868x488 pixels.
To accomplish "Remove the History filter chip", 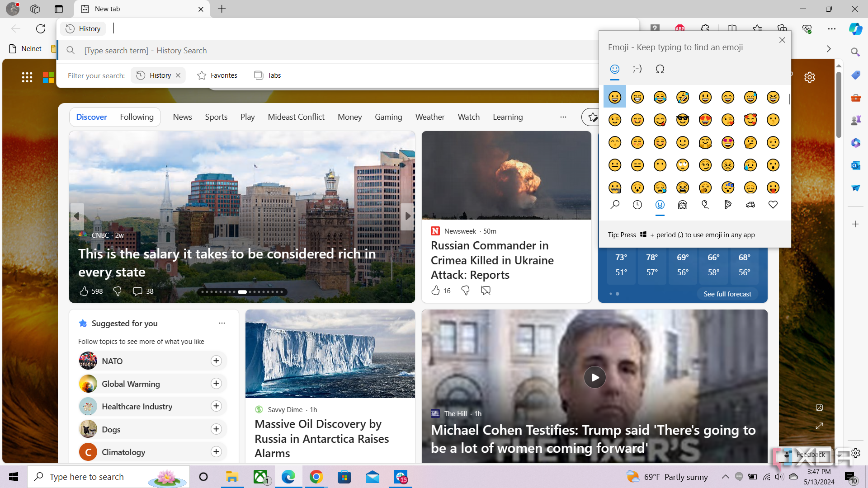I will [x=178, y=75].
